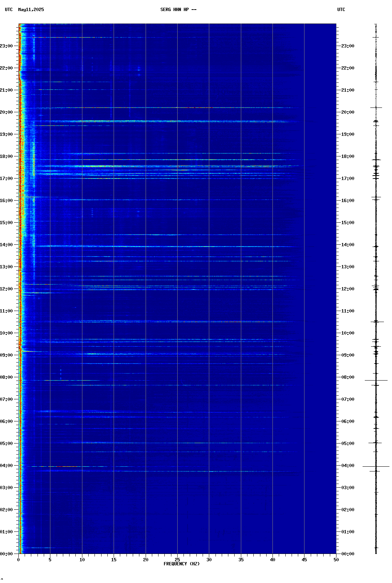Select 01:00 on the right time axis

click(x=348, y=532)
